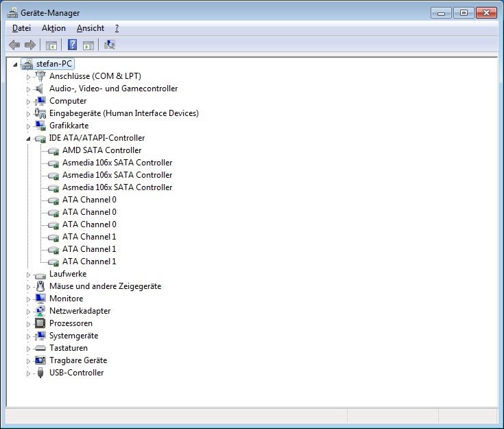Expand the Monitore node
The height and width of the screenshot is (429, 504).
(x=28, y=299)
